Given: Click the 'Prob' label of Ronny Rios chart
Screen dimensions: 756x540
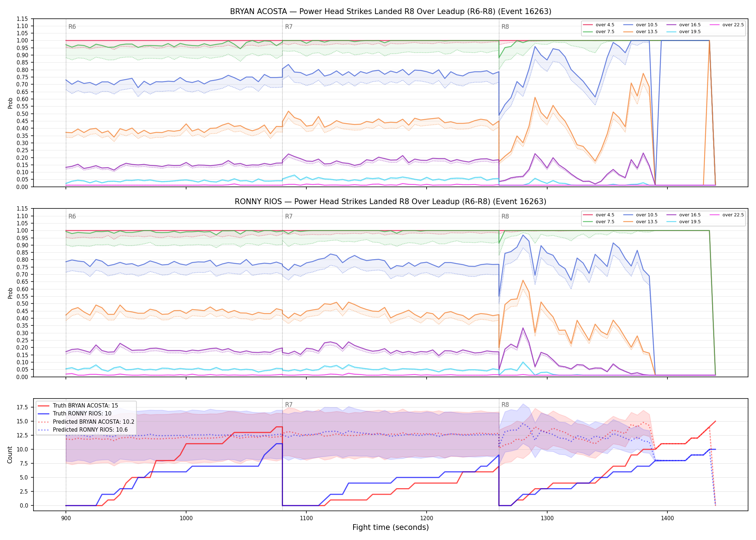Looking at the screenshot, I should [10, 293].
